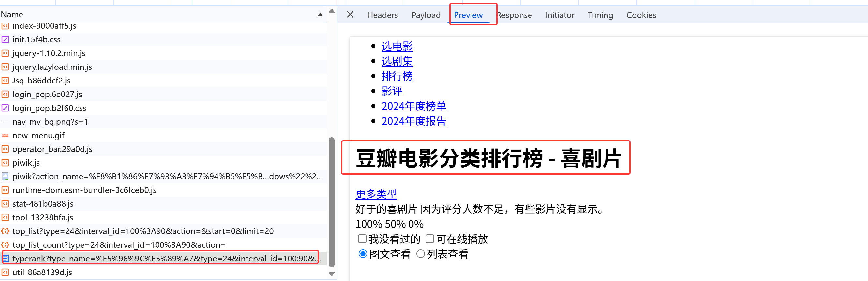
Task: Click the script icon beside runtime-dom.esm-bundler-3c6fceb0.js
Action: point(5,190)
